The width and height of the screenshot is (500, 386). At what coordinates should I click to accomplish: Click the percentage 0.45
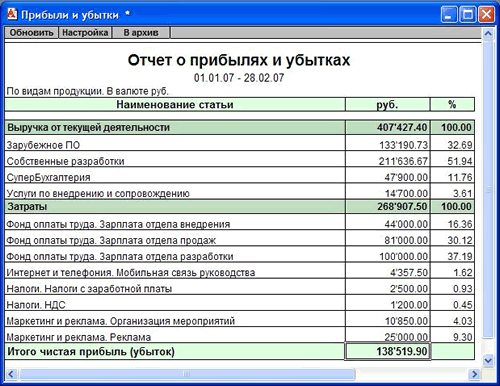coord(463,305)
